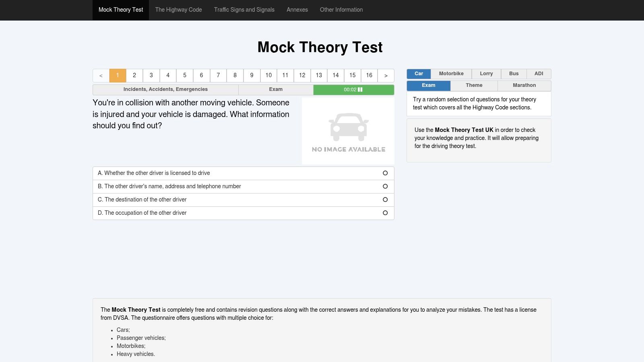The height and width of the screenshot is (362, 644).
Task: Select question 16 in the pager
Action: [369, 76]
